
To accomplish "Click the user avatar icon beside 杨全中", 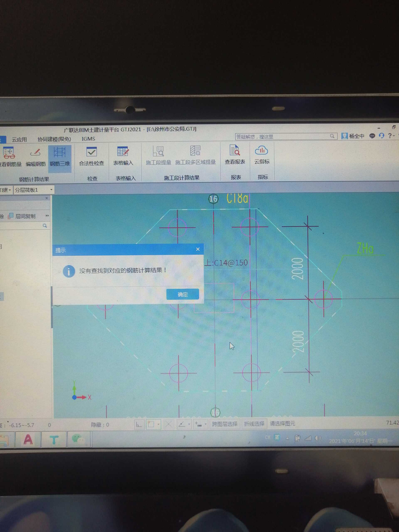I will point(344,136).
